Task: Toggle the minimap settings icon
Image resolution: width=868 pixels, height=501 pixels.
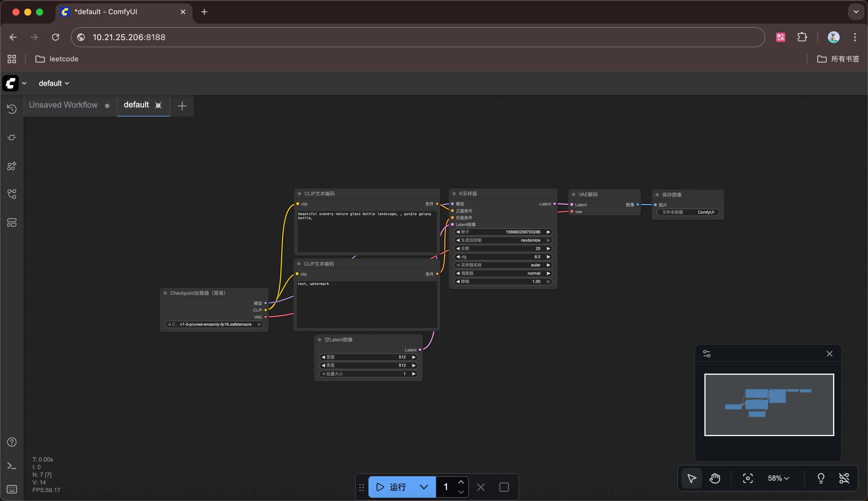Action: (707, 353)
